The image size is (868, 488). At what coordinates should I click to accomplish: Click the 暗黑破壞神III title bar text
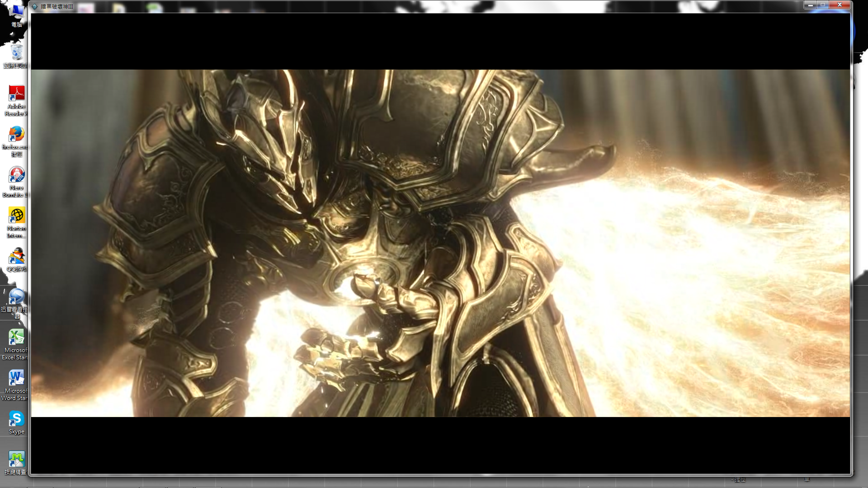[x=57, y=6]
